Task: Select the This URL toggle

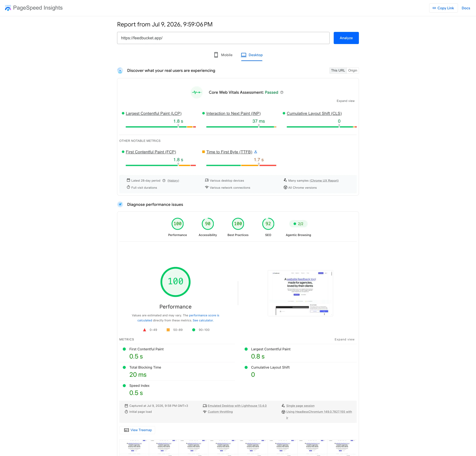Action: pos(338,70)
